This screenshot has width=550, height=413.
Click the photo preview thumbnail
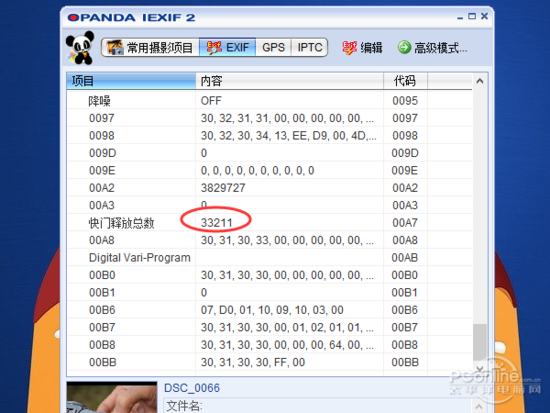pos(112,397)
